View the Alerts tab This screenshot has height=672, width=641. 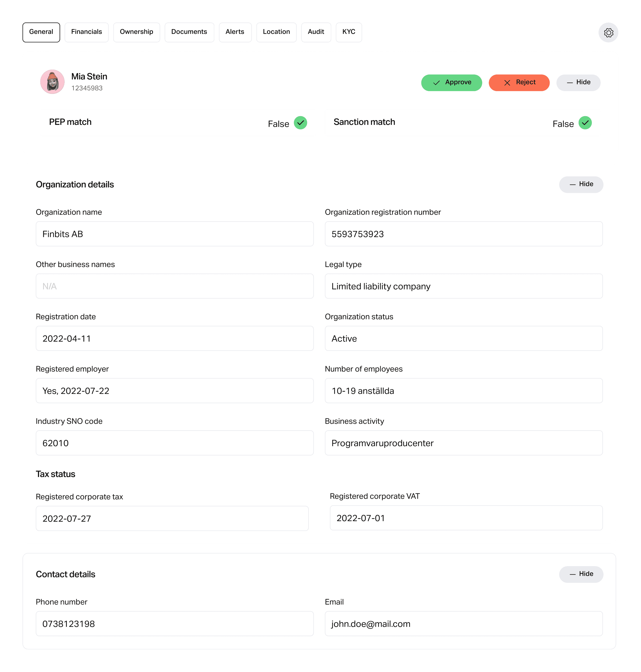pyautogui.click(x=235, y=32)
